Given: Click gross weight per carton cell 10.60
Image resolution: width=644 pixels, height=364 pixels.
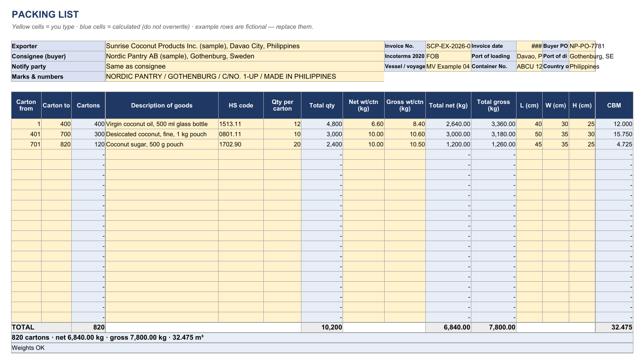Looking at the screenshot, I should [x=405, y=134].
